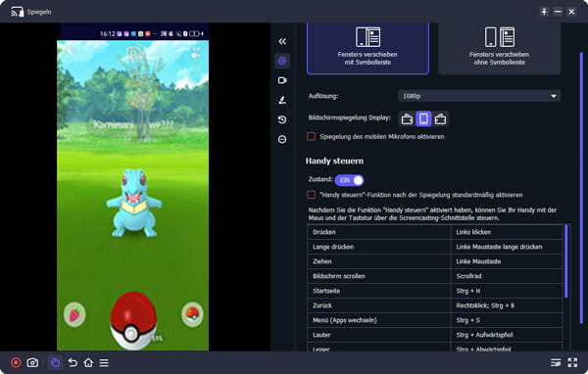Take a screenshot with camera icon

(32, 362)
